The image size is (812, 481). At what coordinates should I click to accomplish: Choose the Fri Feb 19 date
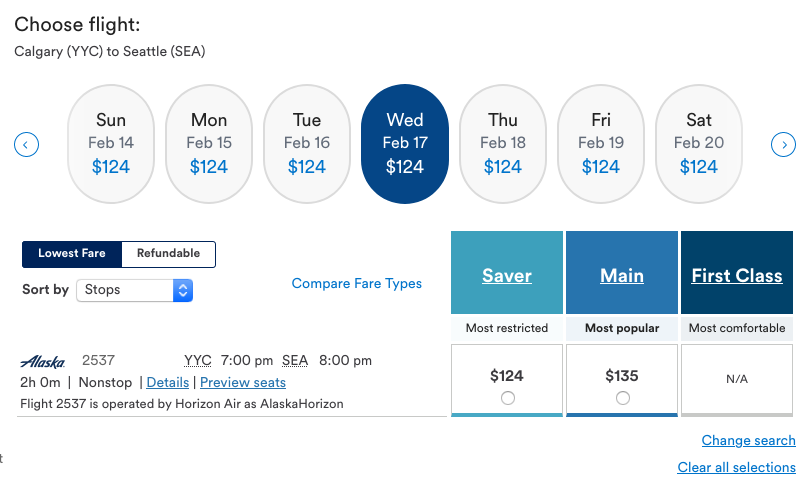[601, 144]
